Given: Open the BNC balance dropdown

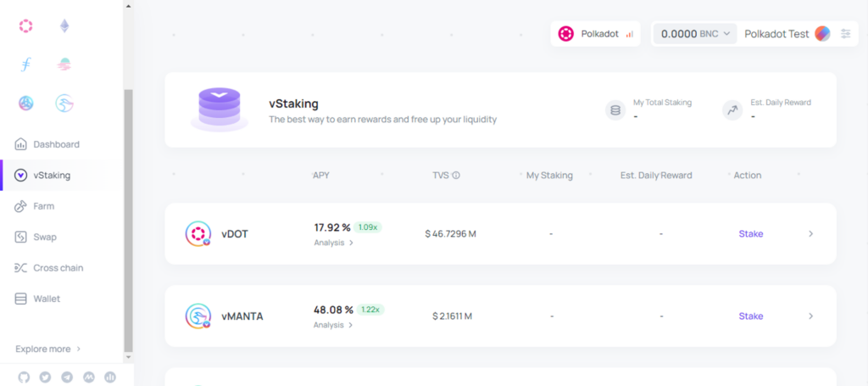Looking at the screenshot, I should (695, 34).
